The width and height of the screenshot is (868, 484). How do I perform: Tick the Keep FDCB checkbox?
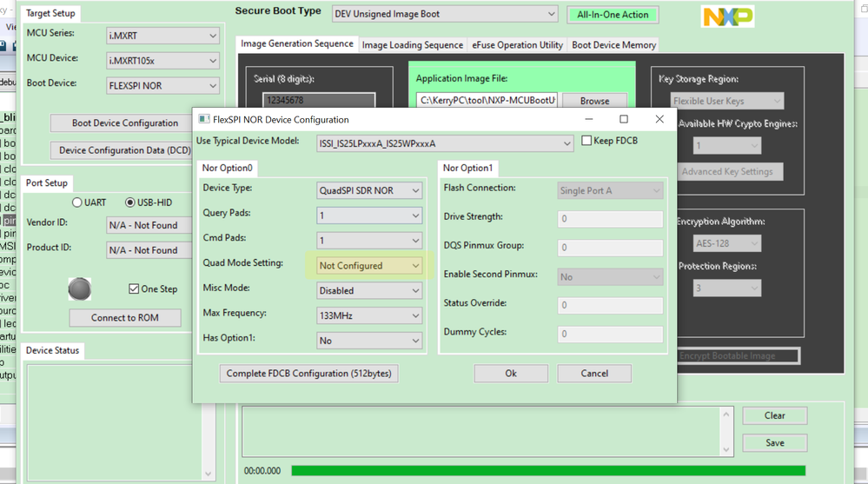(x=586, y=141)
